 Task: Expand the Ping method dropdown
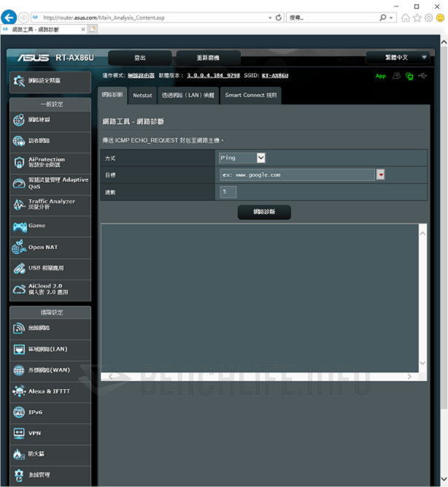pos(260,158)
